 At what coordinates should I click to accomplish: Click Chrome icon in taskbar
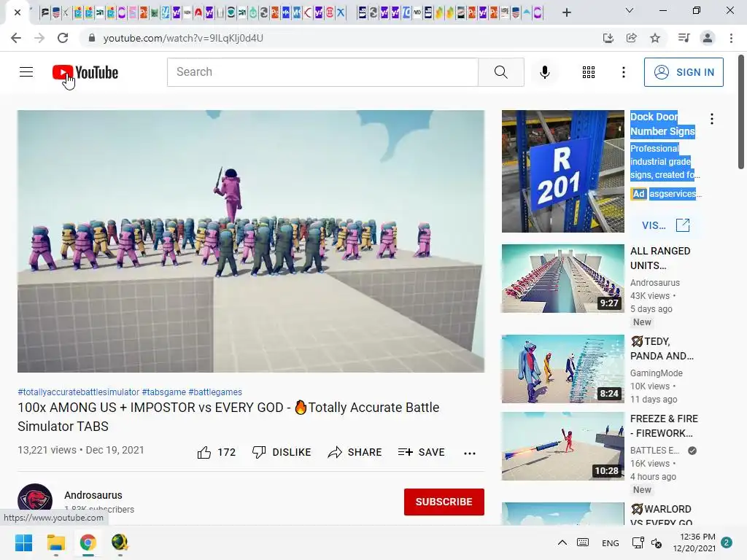coord(88,542)
